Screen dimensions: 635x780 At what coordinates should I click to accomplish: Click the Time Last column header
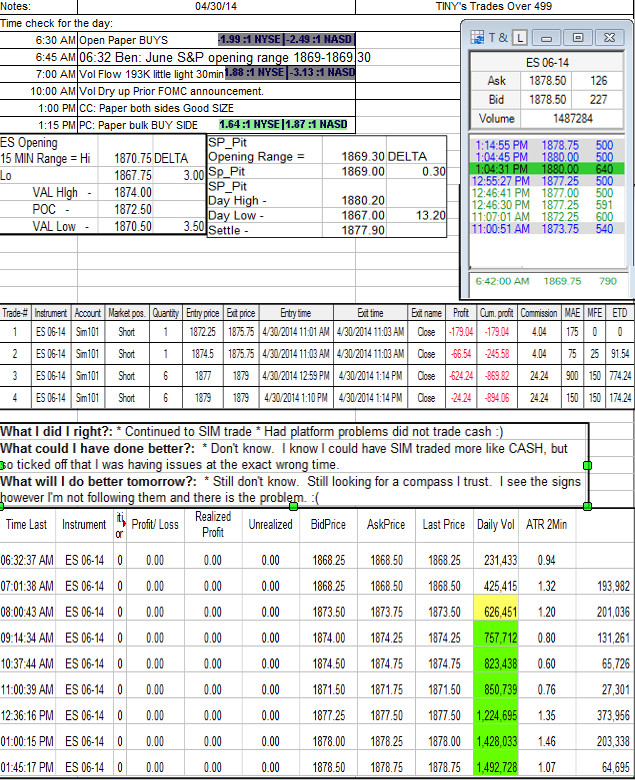(26, 524)
